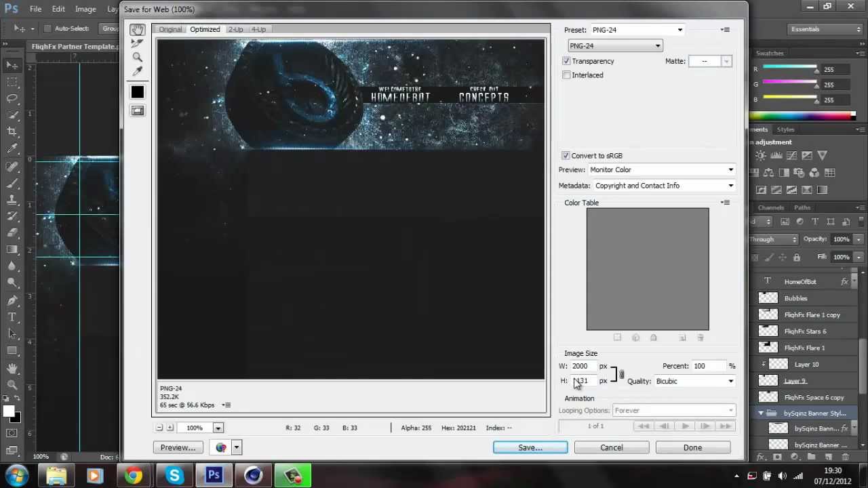Switch to the Optimized tab

205,29
